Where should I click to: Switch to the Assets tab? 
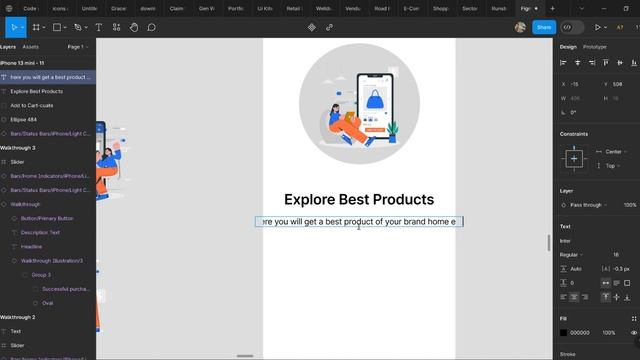[31, 47]
